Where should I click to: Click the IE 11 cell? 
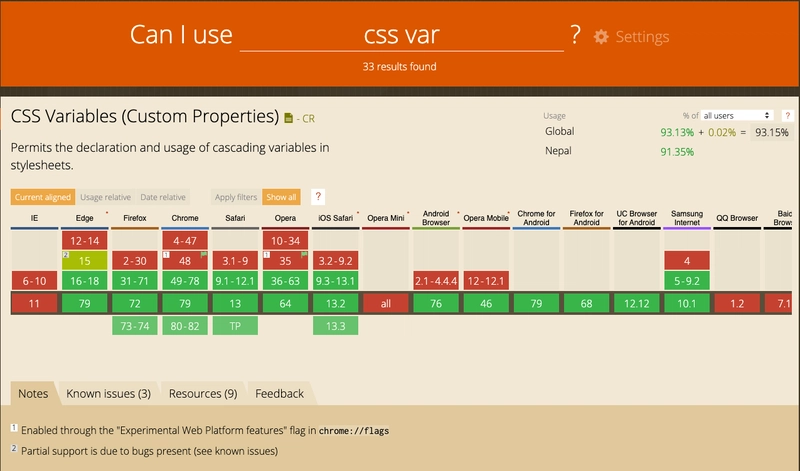(34, 303)
